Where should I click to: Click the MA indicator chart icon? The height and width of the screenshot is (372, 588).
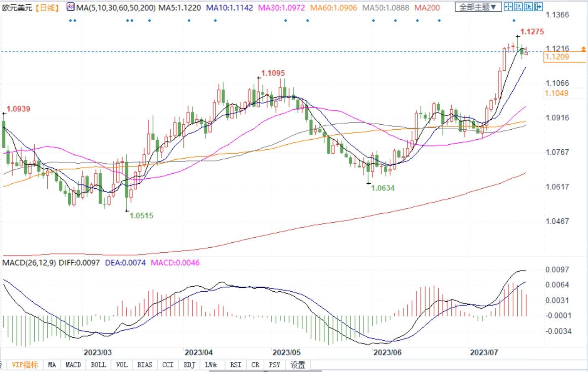(71, 7)
